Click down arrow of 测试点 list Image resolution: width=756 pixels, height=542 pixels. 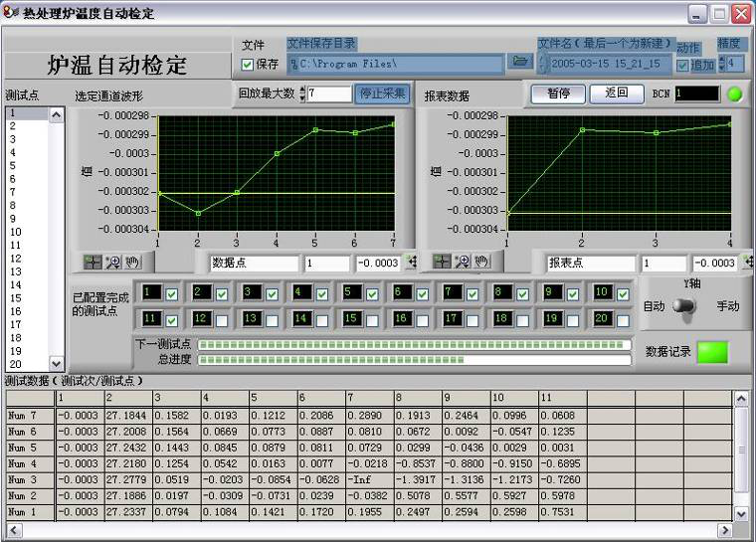(56, 364)
